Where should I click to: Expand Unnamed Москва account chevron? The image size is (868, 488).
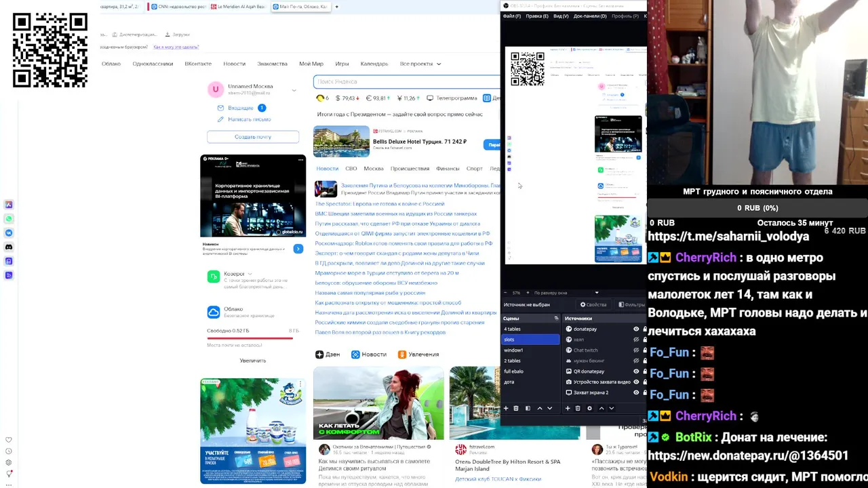click(294, 90)
